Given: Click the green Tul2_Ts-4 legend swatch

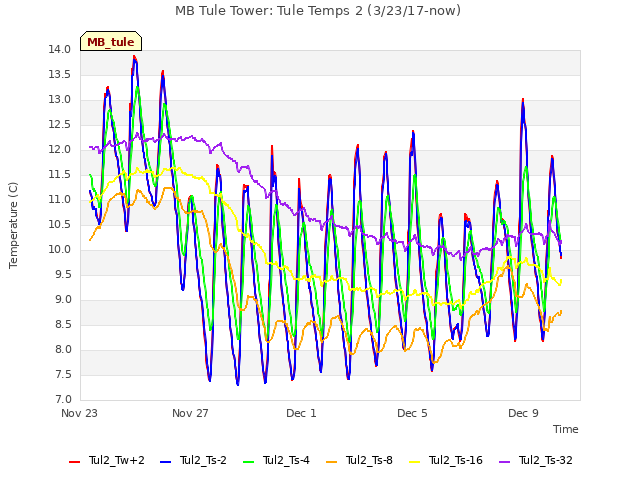Looking at the screenshot, I should pos(249,462).
